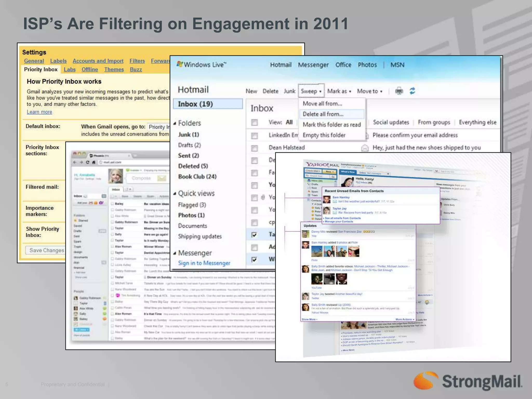Click the paperclip attachment icon in Hotmail list
Image resolution: width=532 pixels, height=399 pixels.
pos(263,197)
